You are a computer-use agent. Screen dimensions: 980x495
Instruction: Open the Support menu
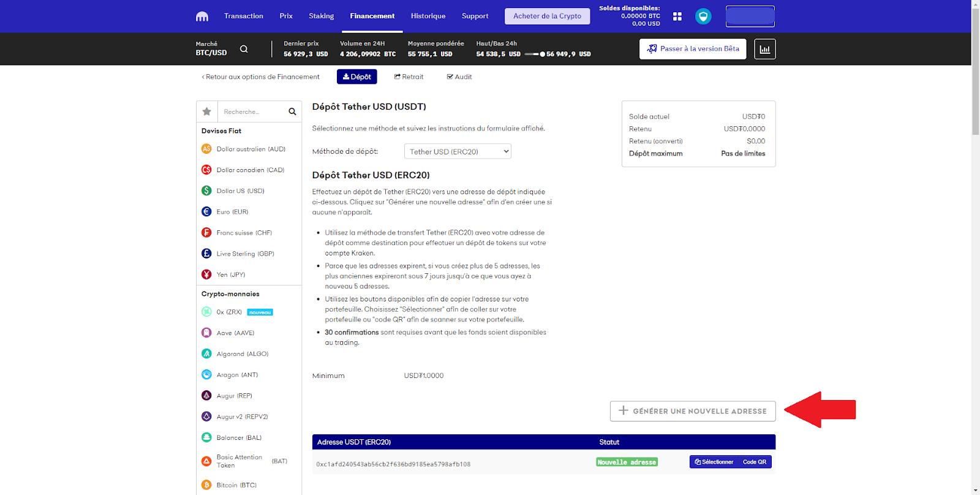475,16
